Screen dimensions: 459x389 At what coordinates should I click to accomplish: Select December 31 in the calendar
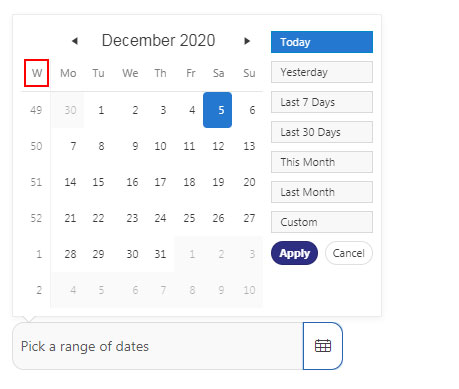point(160,254)
